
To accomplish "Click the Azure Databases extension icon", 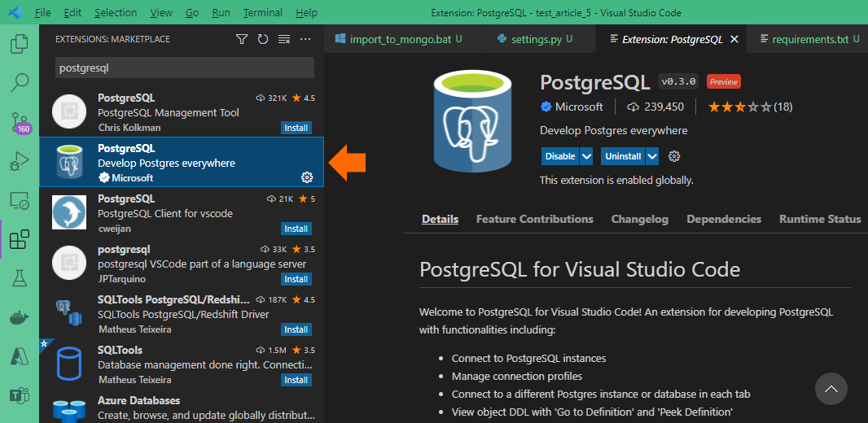I will pos(69,410).
